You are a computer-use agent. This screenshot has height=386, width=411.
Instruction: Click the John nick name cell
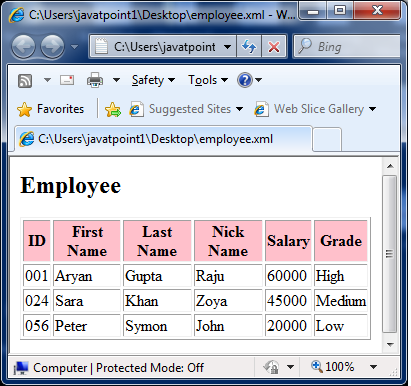coord(228,326)
